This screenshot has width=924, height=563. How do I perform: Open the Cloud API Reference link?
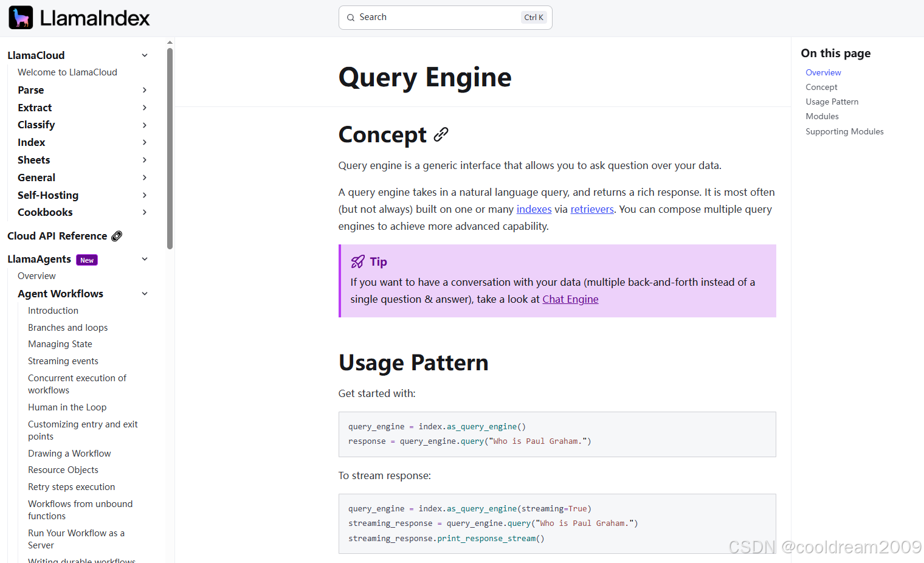pyautogui.click(x=57, y=236)
